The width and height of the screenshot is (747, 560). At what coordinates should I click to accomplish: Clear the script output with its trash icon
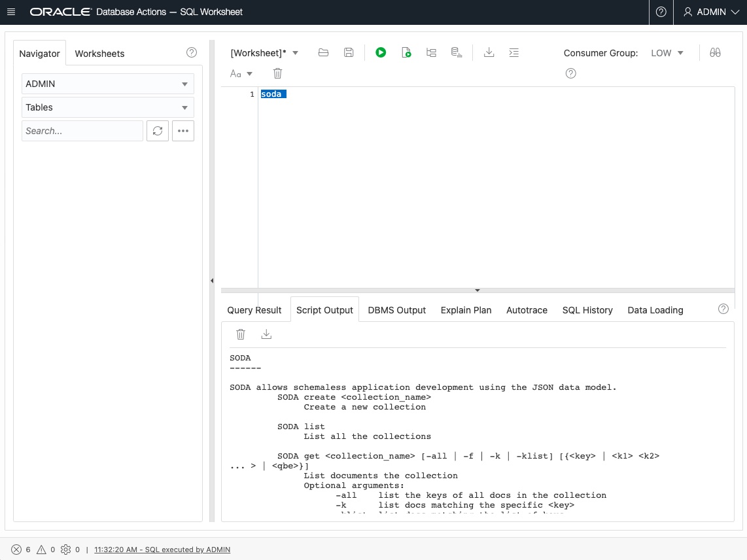coord(241,334)
